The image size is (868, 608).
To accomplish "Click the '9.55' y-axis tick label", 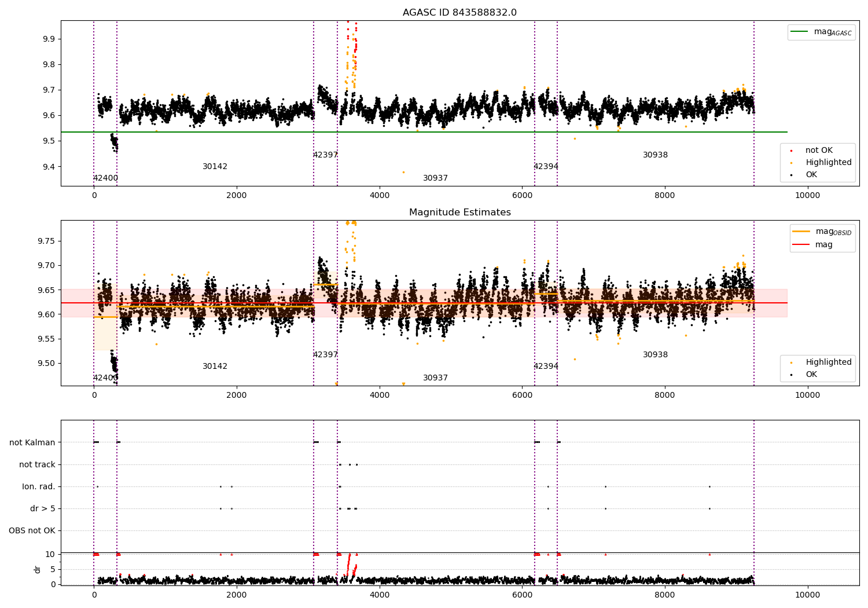I will tap(46, 339).
